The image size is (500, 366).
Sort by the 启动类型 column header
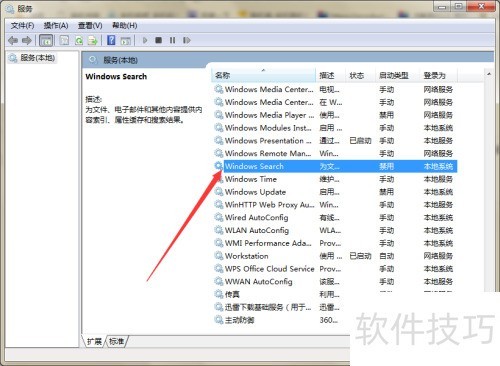click(398, 75)
